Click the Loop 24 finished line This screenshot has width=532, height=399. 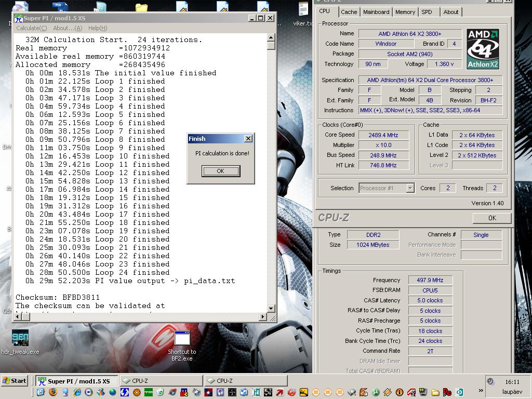(97, 272)
